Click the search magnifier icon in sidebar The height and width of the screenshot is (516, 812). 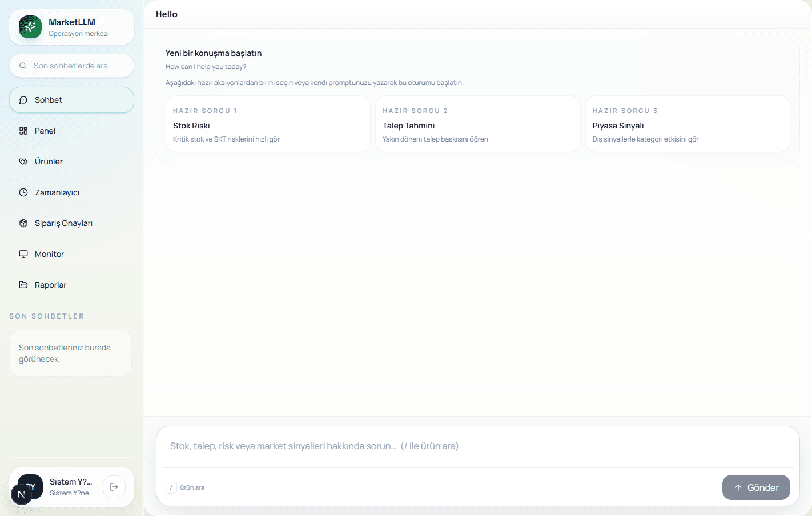23,66
